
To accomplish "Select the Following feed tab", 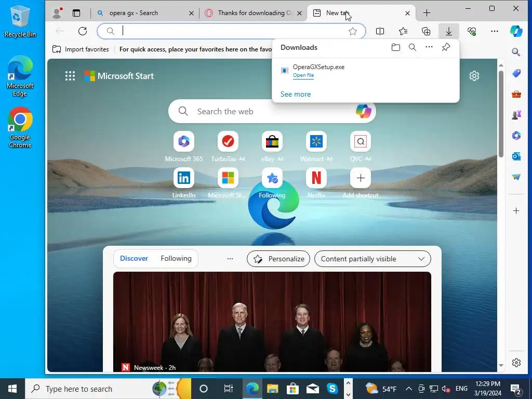I will pyautogui.click(x=176, y=259).
